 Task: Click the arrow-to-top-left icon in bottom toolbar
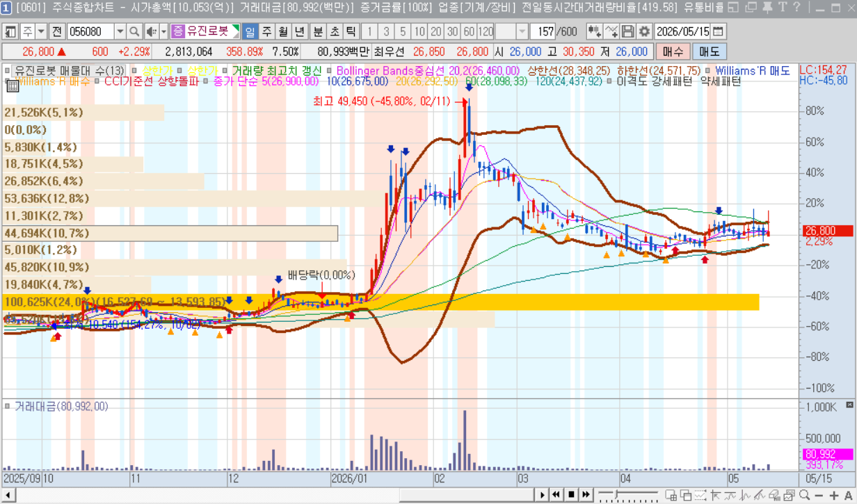point(715,496)
